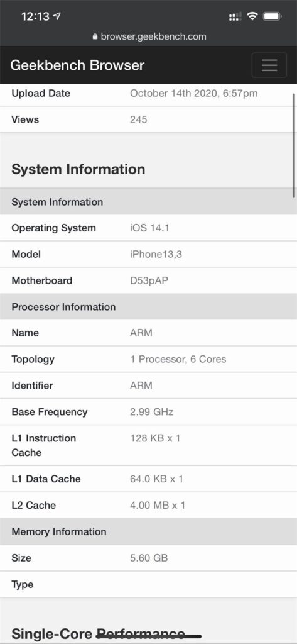Tap the Wi-Fi status icon

(252, 16)
